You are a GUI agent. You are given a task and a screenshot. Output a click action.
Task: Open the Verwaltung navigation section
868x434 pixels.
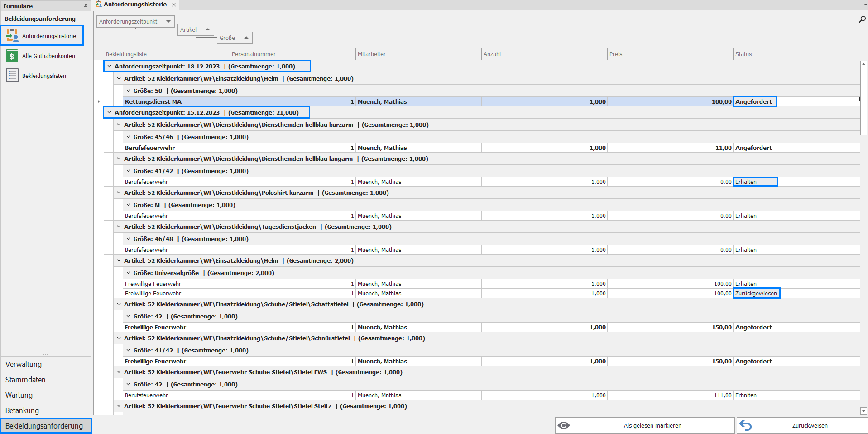point(24,364)
